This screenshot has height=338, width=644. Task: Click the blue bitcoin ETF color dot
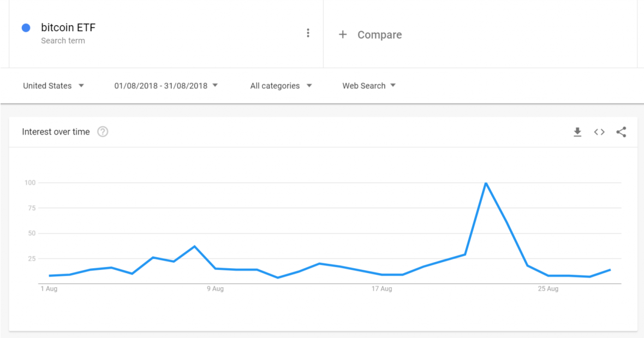click(x=26, y=28)
